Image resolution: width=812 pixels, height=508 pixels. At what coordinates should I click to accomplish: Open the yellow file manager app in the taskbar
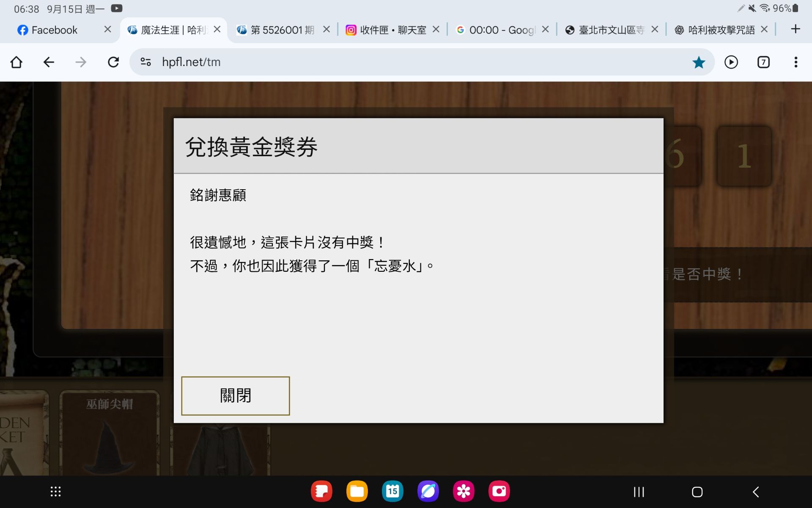(357, 491)
